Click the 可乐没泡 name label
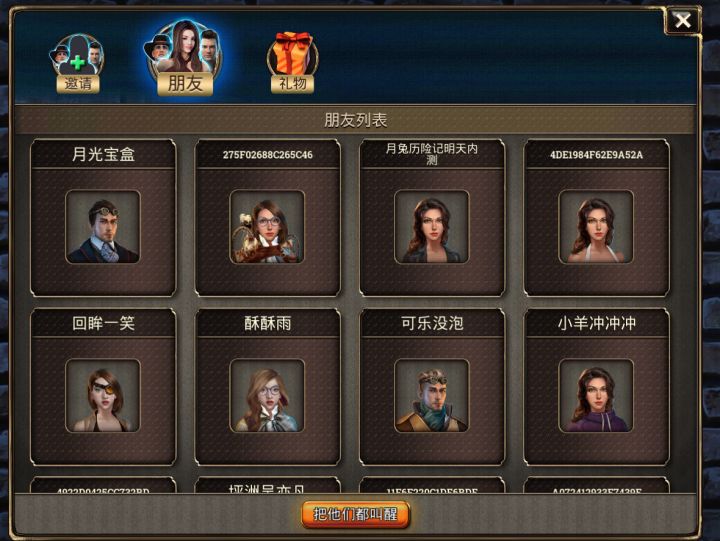The width and height of the screenshot is (720, 541). click(x=432, y=323)
